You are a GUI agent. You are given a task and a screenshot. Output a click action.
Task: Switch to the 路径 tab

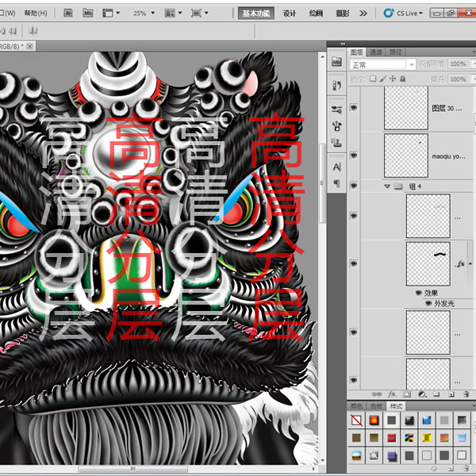[396, 52]
